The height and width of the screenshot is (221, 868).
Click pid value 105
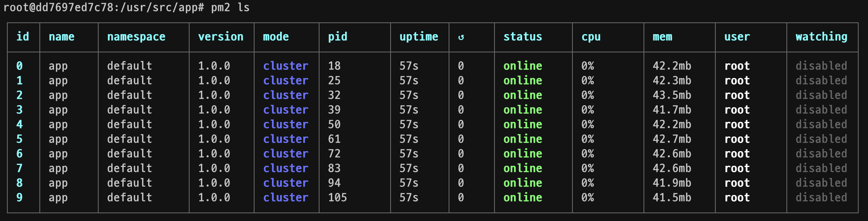pos(338,197)
